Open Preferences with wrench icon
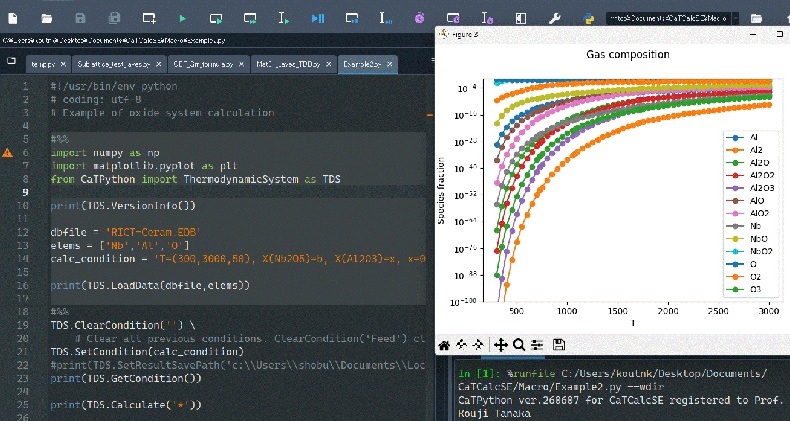 click(x=555, y=19)
